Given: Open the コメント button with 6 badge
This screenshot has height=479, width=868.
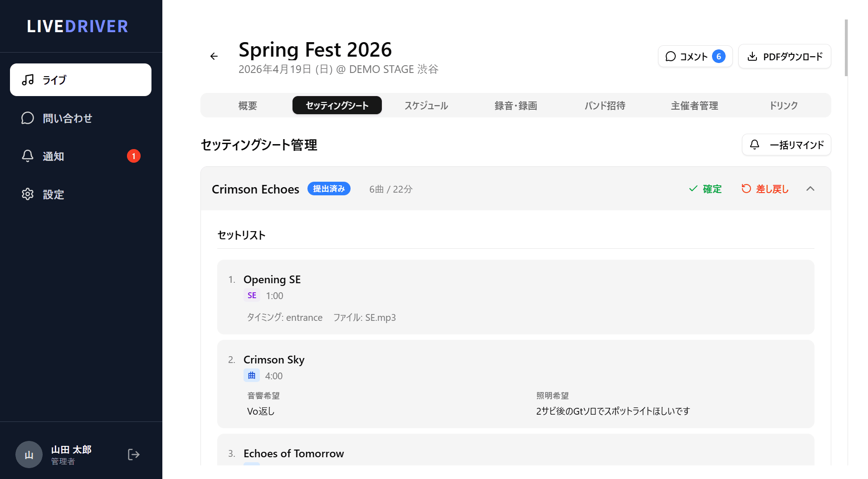Looking at the screenshot, I should point(695,57).
